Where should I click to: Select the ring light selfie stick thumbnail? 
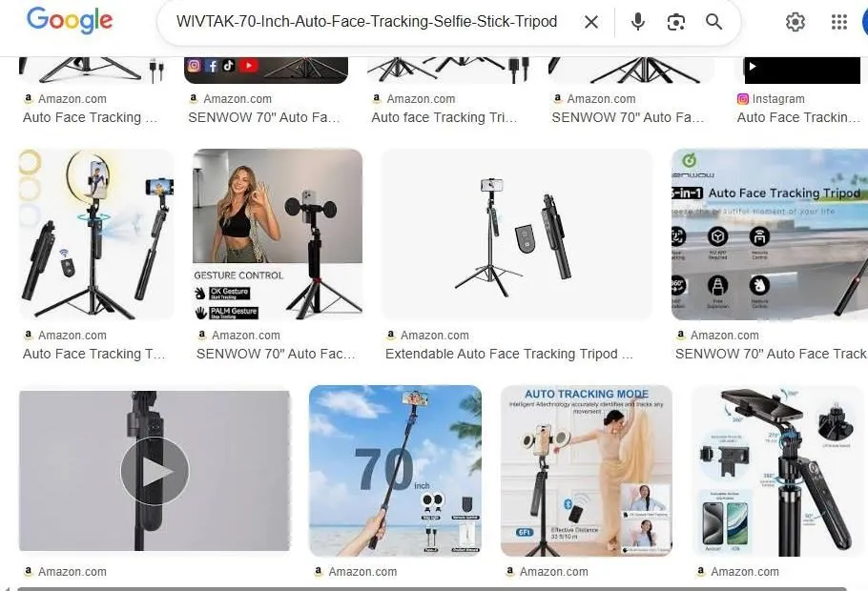95,234
